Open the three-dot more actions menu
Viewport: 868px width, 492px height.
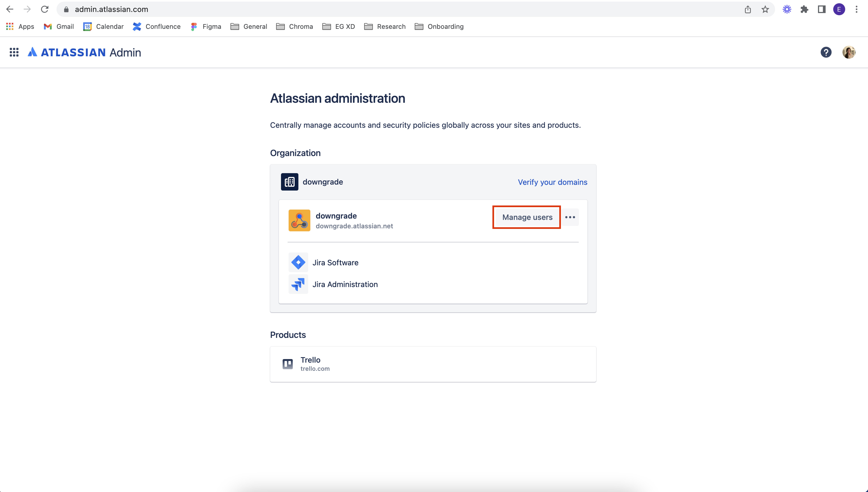click(570, 217)
